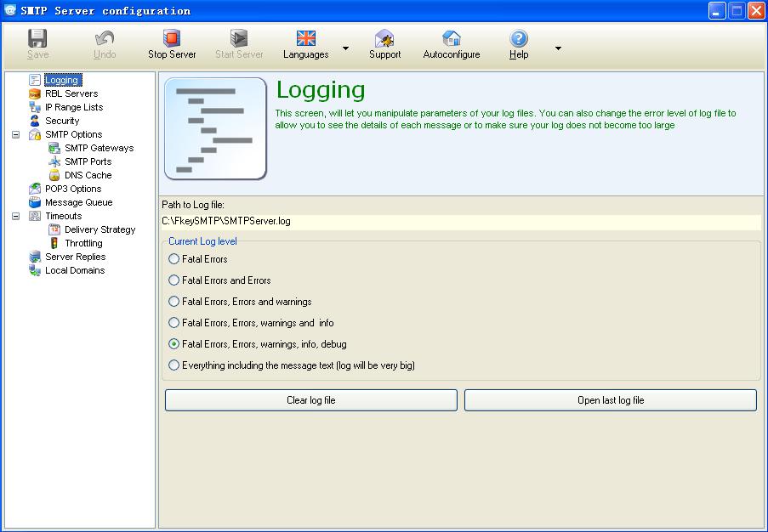Click the RBL Servers icon in tree
This screenshot has width=768, height=532.
34,93
